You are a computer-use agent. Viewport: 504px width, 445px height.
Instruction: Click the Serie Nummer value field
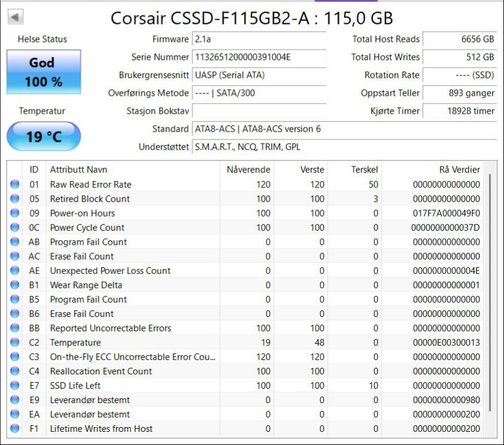259,57
